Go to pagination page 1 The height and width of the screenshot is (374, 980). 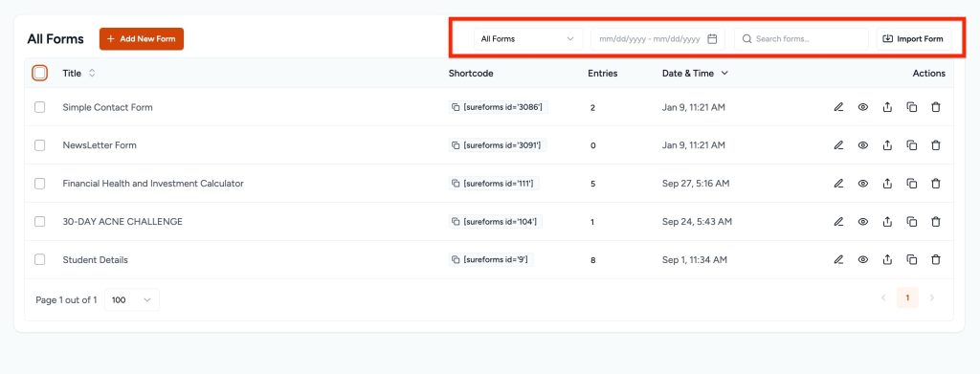tap(907, 297)
